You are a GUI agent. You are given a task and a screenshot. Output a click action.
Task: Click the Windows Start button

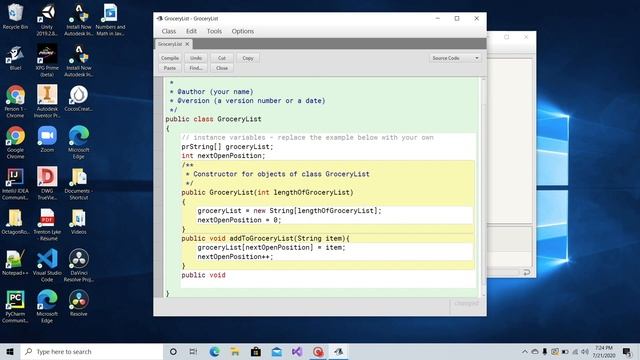[x=10, y=351]
